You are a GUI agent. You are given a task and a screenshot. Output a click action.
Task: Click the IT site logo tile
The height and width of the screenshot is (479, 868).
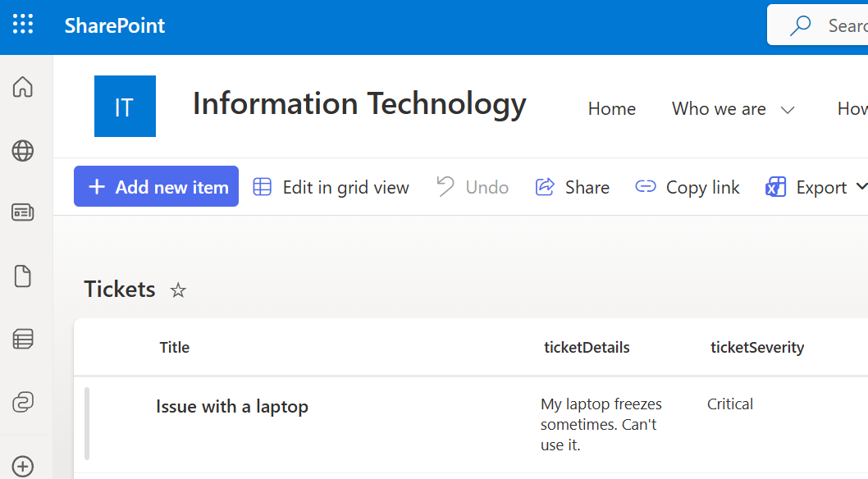[125, 107]
